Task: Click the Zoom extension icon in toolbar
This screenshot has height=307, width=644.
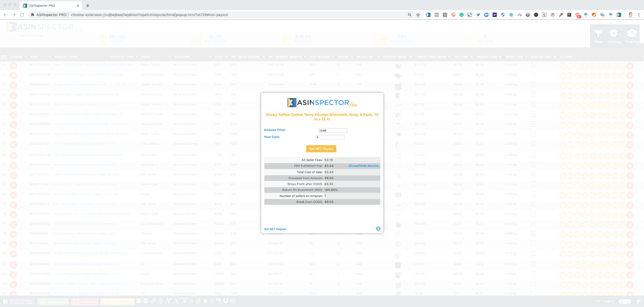Action: (x=486, y=15)
